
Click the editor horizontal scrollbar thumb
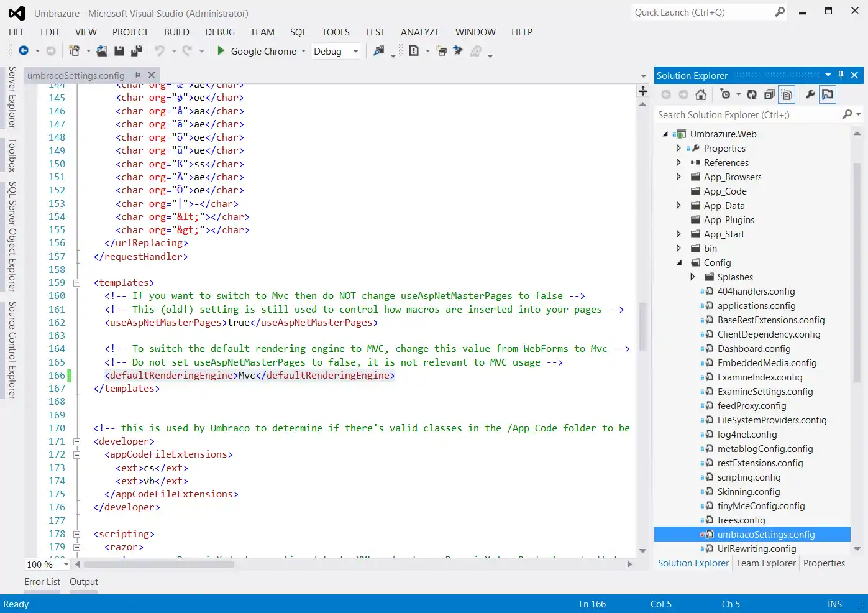click(x=159, y=565)
